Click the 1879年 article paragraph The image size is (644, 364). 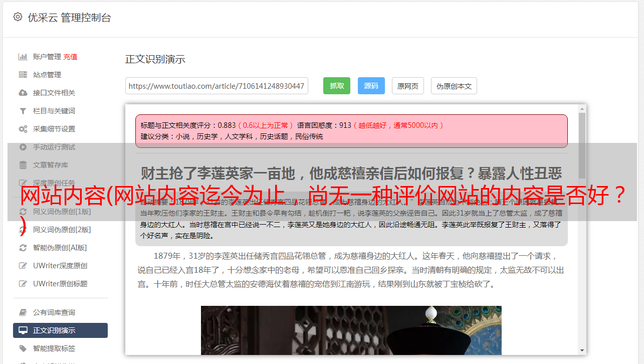point(351,270)
